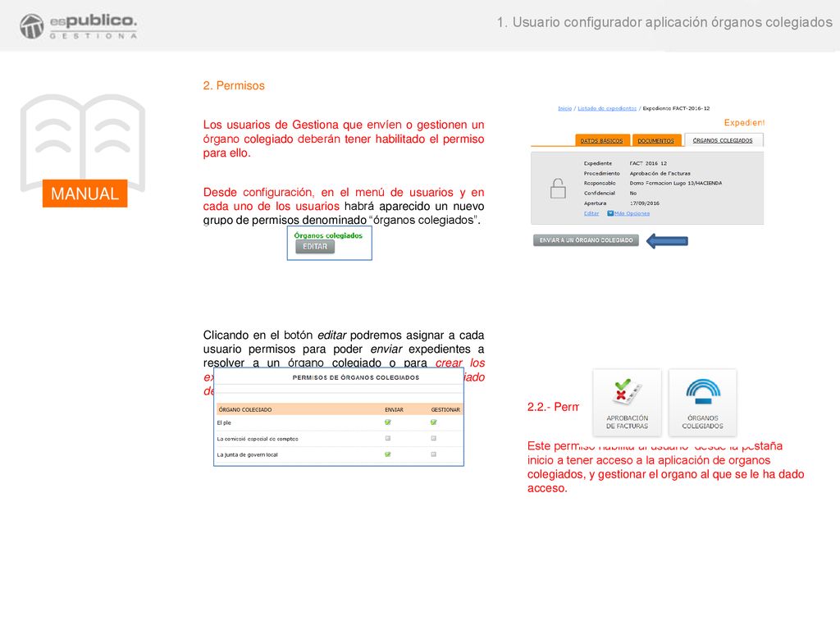Enable Gestionar for La junta de govern local
This screenshot has width=840, height=630.
click(433, 454)
